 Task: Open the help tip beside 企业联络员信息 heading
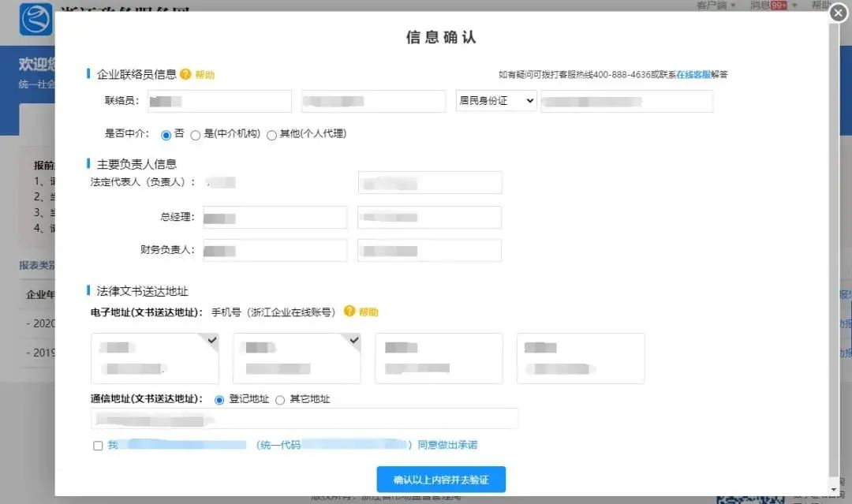coord(185,73)
